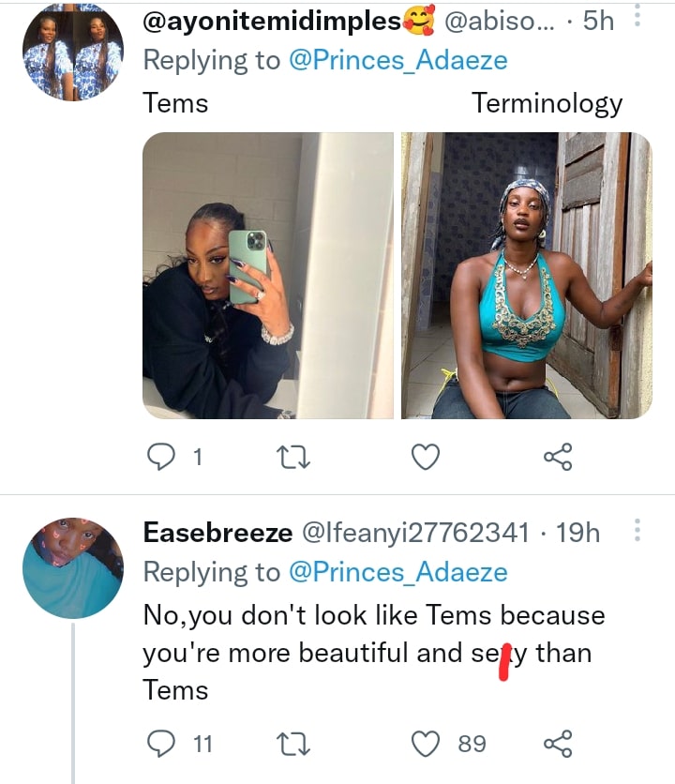Screen dimensions: 675x784
Task: Open Easebreeze profile picture
Action: point(73,567)
